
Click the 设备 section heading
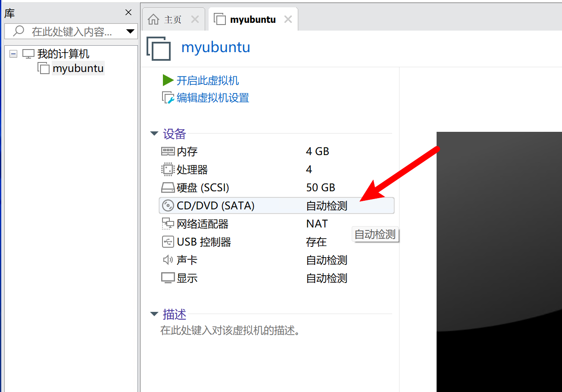[175, 134]
